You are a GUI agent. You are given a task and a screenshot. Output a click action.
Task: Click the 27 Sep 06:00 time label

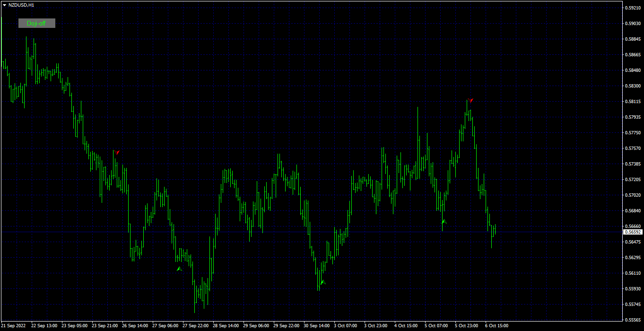(165, 326)
